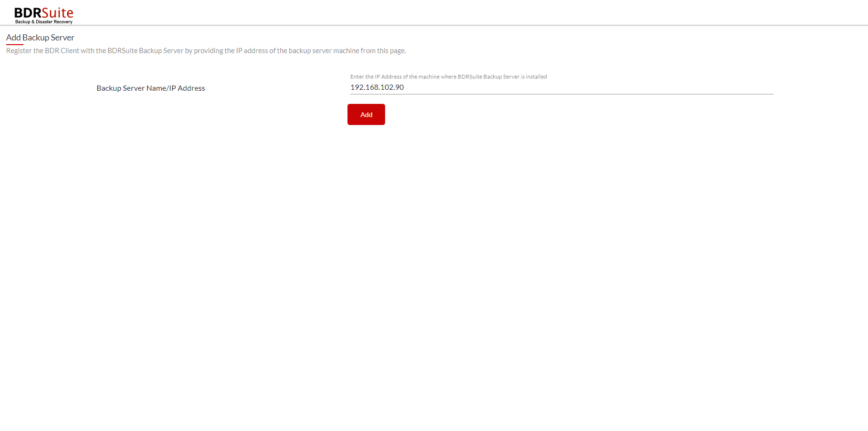Click the 'Backup Server Name/IP Address' label

(150, 88)
